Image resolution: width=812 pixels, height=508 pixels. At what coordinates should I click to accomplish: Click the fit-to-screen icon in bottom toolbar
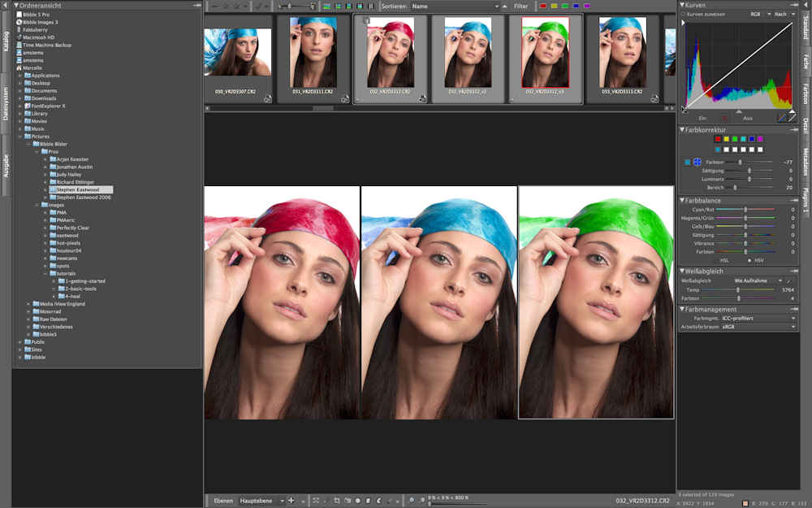click(x=315, y=501)
